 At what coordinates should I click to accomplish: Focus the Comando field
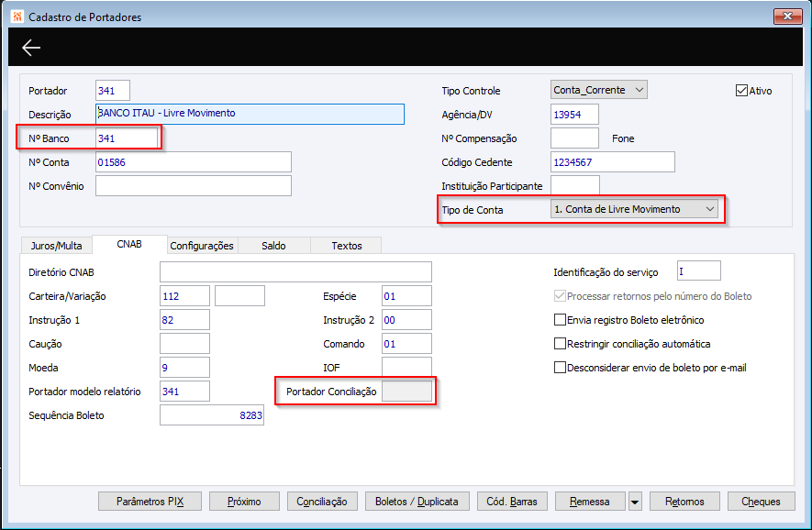click(406, 344)
